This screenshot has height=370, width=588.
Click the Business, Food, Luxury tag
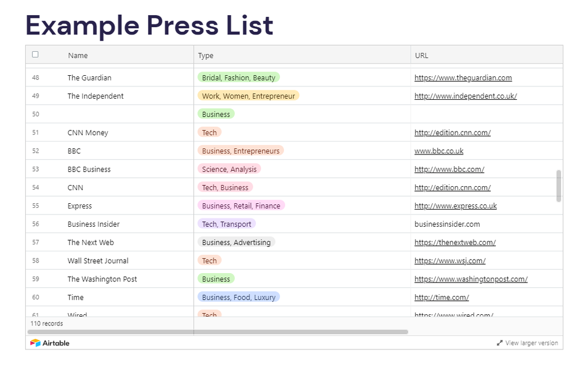(x=239, y=297)
